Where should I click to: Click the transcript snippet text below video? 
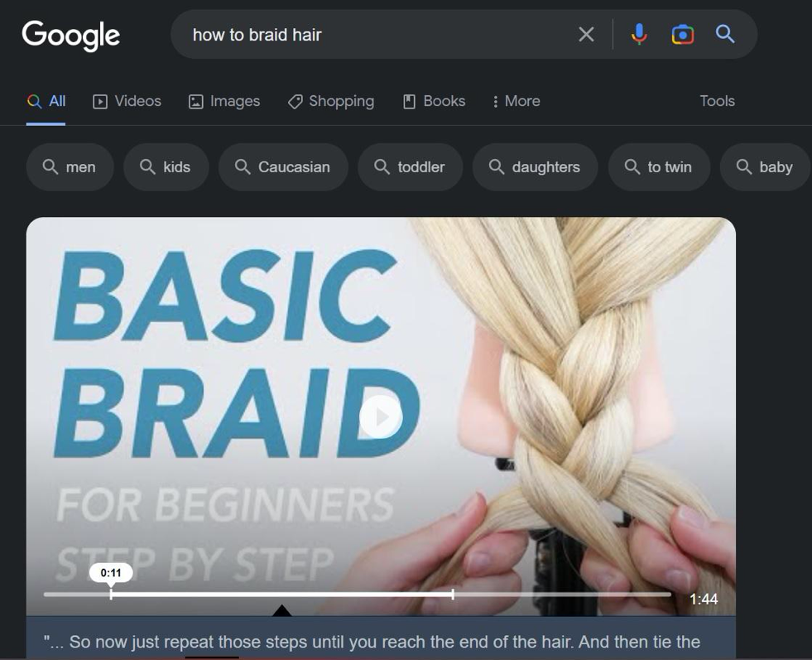[372, 642]
